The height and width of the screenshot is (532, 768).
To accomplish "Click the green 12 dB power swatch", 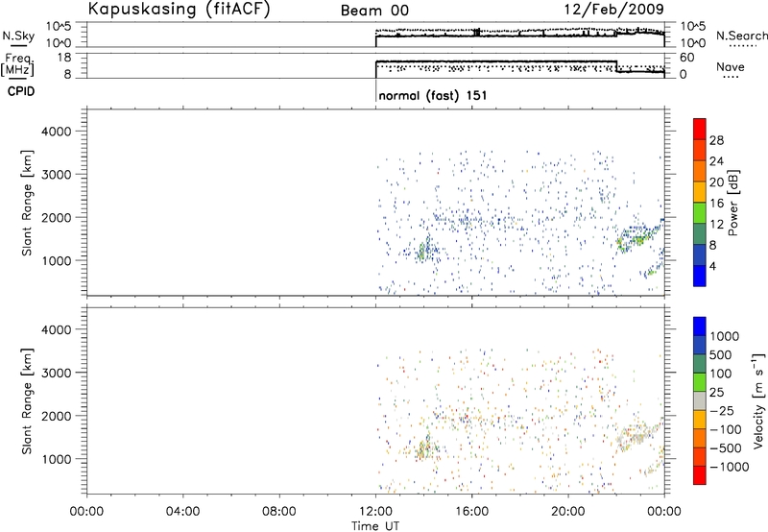I will tap(700, 212).
